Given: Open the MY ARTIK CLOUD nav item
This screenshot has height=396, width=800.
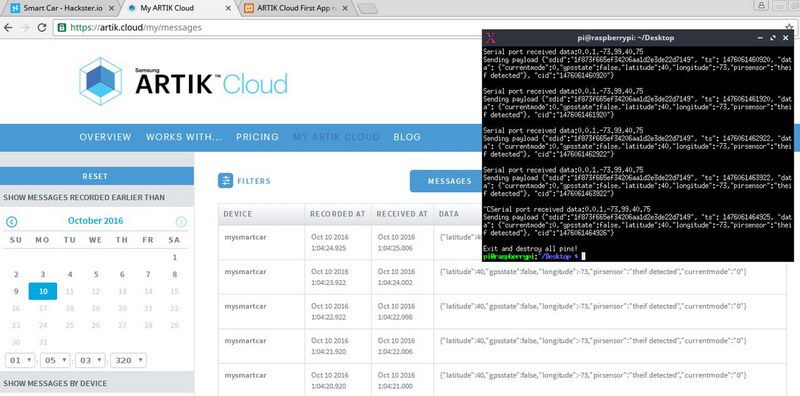Looking at the screenshot, I should (x=336, y=137).
